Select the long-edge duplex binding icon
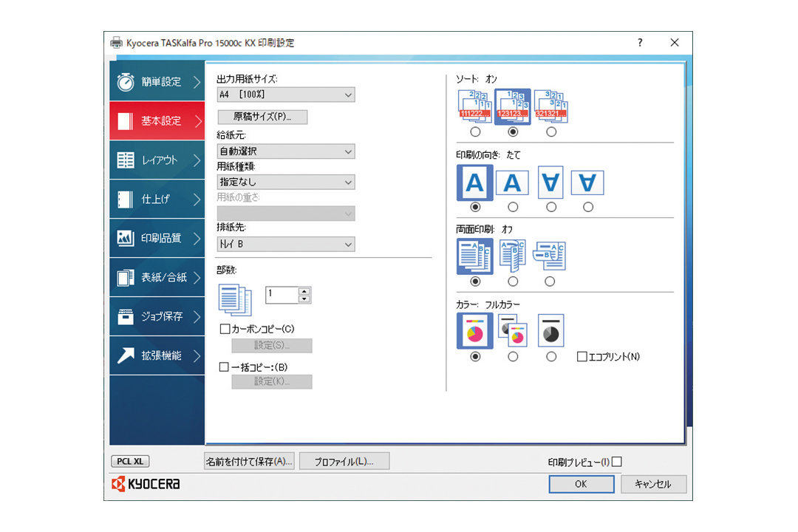This screenshot has width=798, height=532. click(513, 256)
